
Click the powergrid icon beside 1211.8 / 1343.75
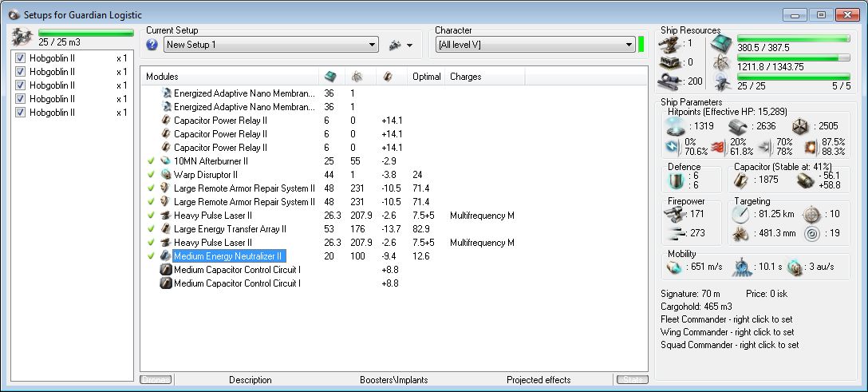723,62
